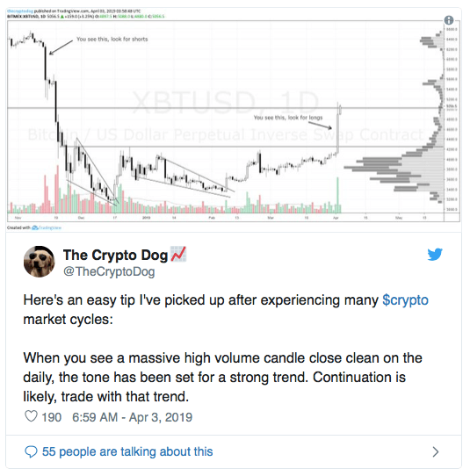
Task: Open tweet timestamp 6:59 AM - Apr 3, 2019
Action: click(132, 417)
